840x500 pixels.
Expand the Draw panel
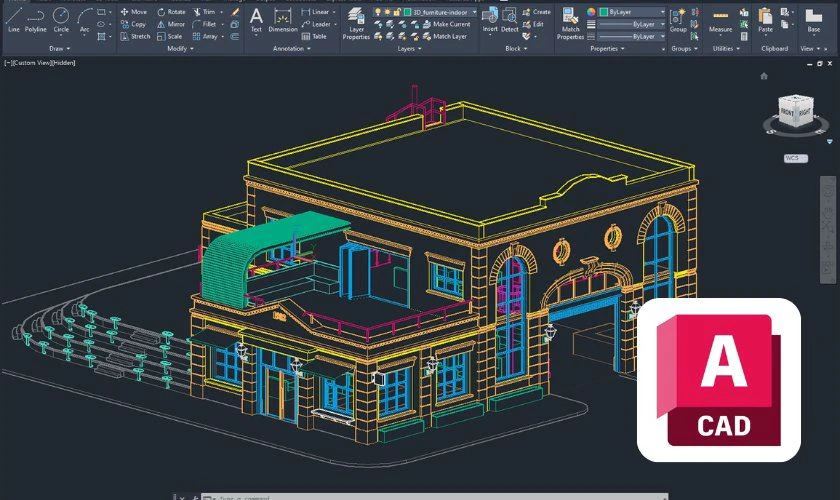59,49
